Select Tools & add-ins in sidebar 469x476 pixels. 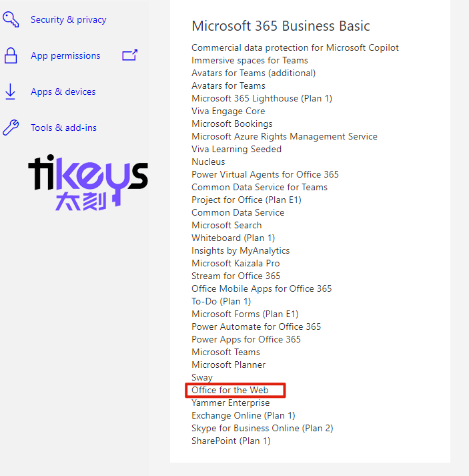pos(63,128)
